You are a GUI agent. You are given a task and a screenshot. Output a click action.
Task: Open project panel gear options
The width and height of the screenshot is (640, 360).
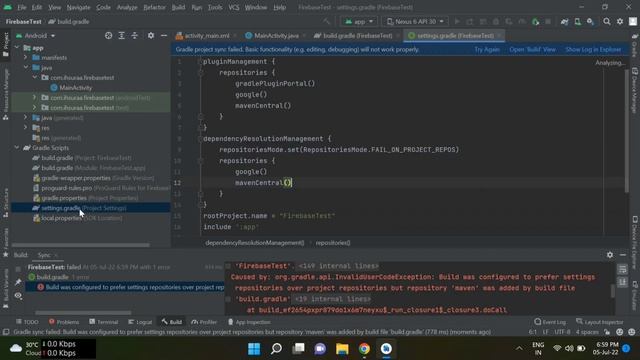[x=151, y=36]
